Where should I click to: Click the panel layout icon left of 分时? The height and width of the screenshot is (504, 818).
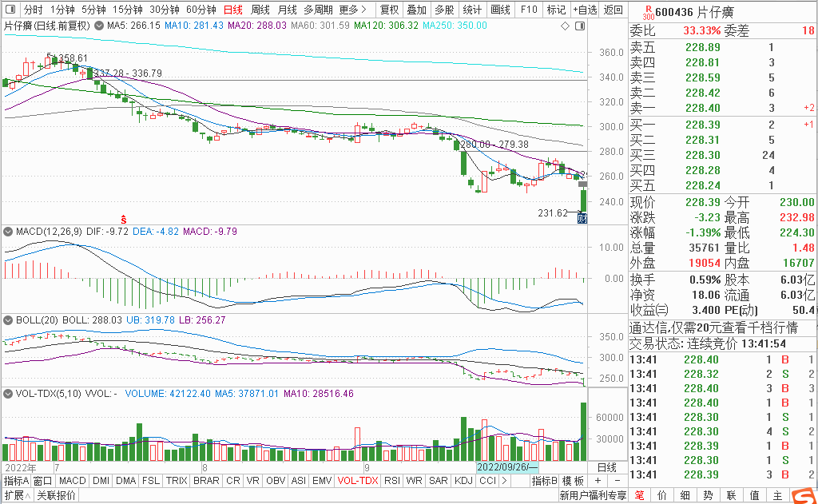click(10, 10)
